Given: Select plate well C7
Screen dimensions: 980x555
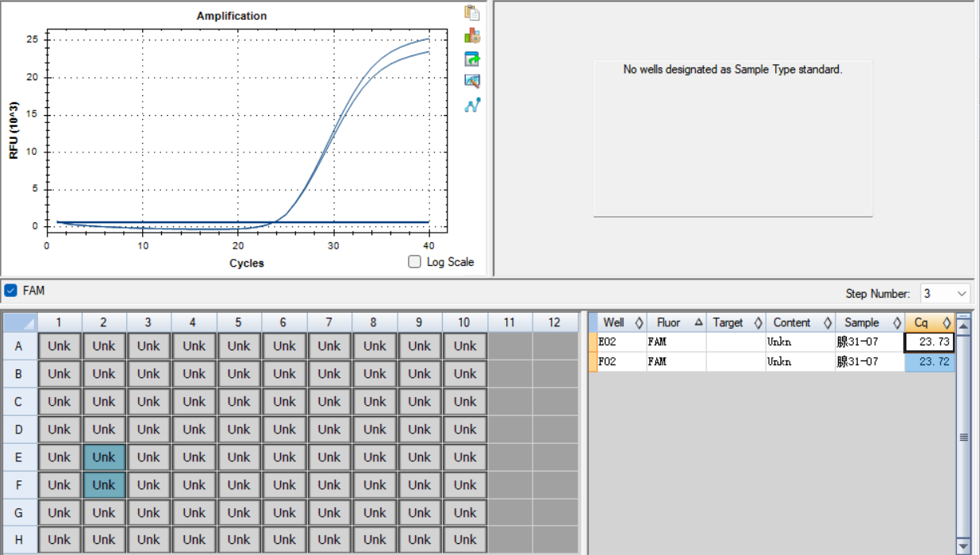Looking at the screenshot, I should click(329, 402).
